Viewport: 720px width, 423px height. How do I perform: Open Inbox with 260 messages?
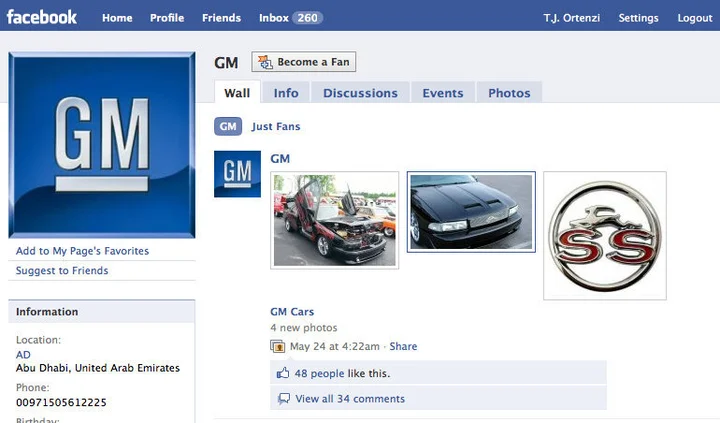289,18
